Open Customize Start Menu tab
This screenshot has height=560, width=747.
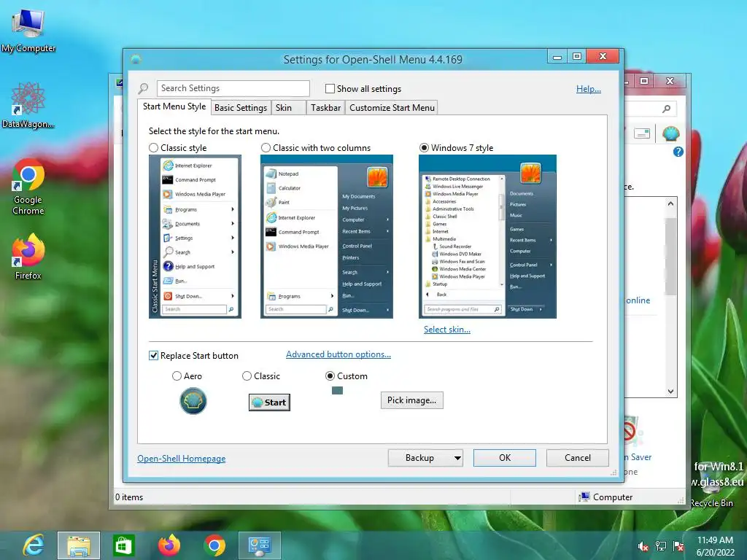[392, 108]
